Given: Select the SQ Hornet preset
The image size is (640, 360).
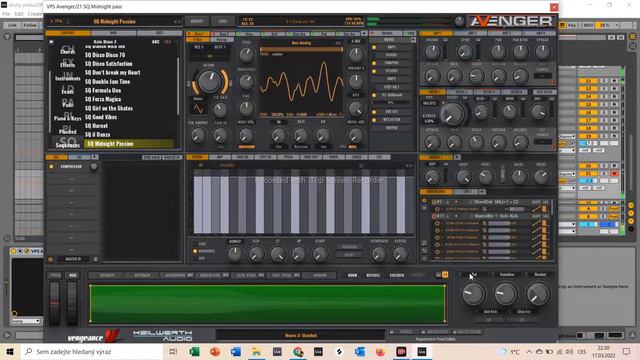Looking at the screenshot, I should coord(97,126).
